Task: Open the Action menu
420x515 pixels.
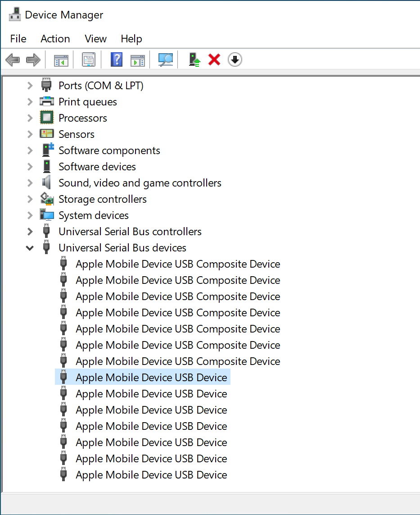Action: point(55,39)
